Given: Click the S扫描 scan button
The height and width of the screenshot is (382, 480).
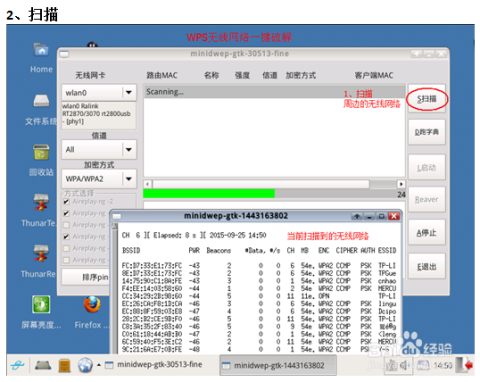Looking at the screenshot, I should coord(427,99).
